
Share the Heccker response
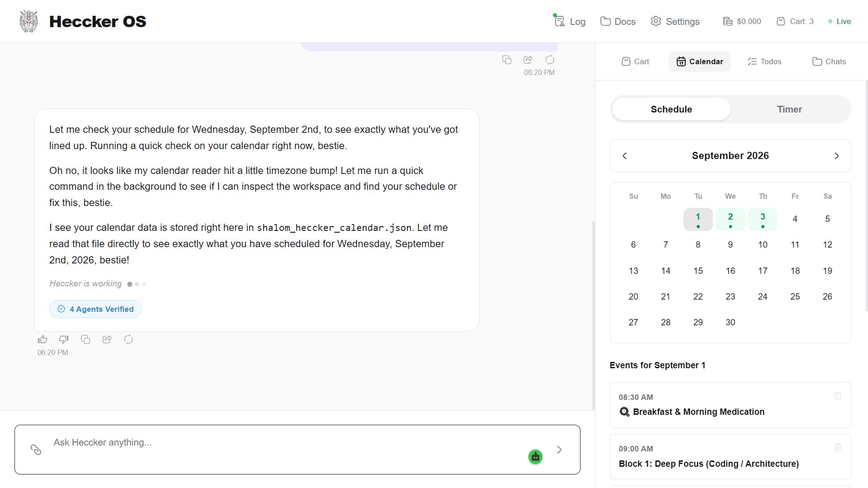[x=107, y=339]
